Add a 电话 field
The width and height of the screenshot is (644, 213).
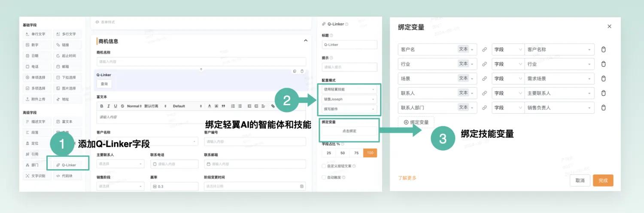[x=36, y=67]
